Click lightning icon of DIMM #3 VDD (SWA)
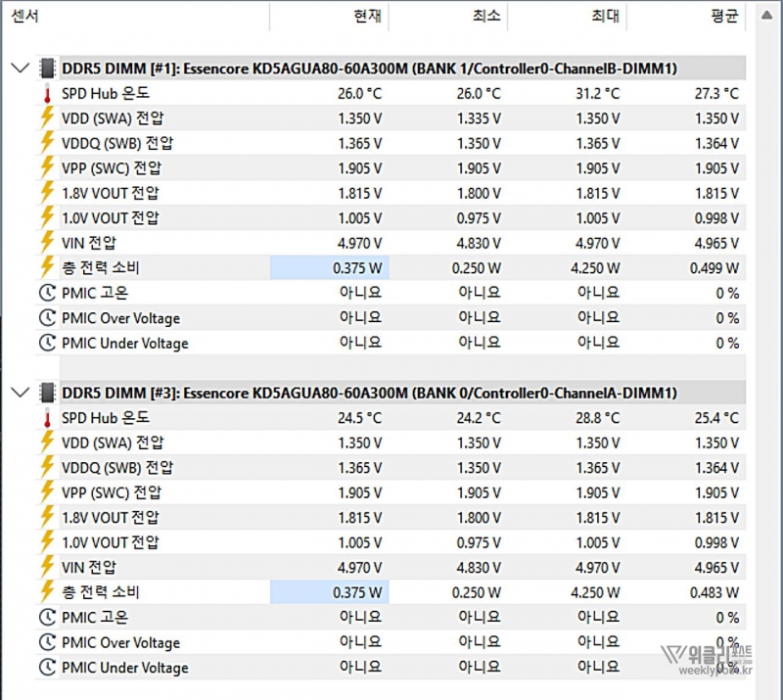This screenshot has height=700, width=783. 47,443
